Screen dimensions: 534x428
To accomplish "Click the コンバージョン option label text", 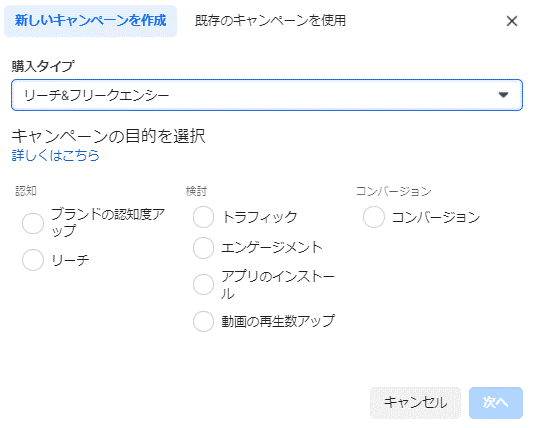I will point(436,217).
